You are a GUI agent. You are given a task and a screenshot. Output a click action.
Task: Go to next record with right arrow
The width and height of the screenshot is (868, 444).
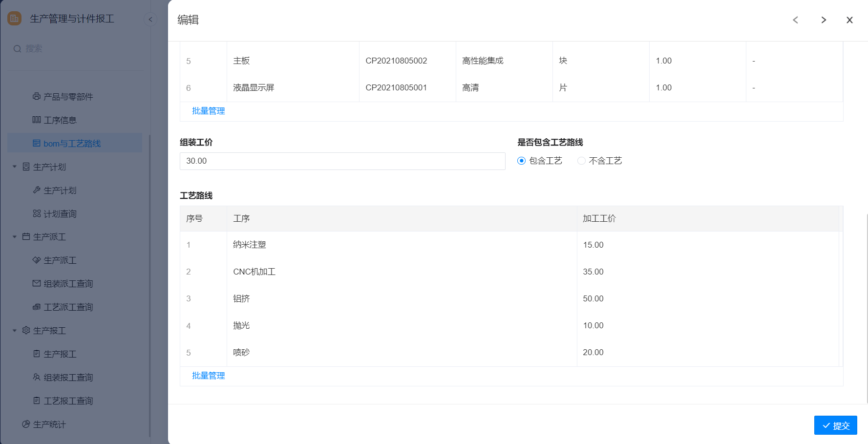(824, 20)
